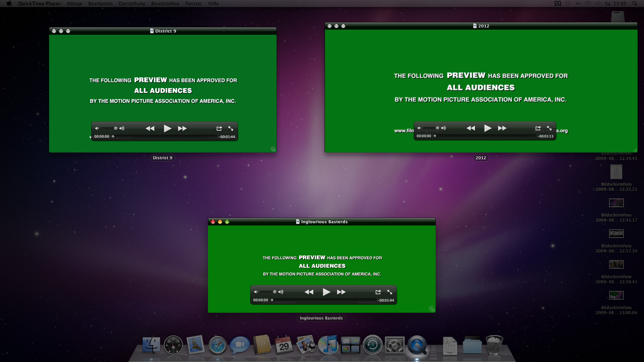Fast forward in Inglourious Basterds window
The image size is (644, 362).
click(341, 292)
